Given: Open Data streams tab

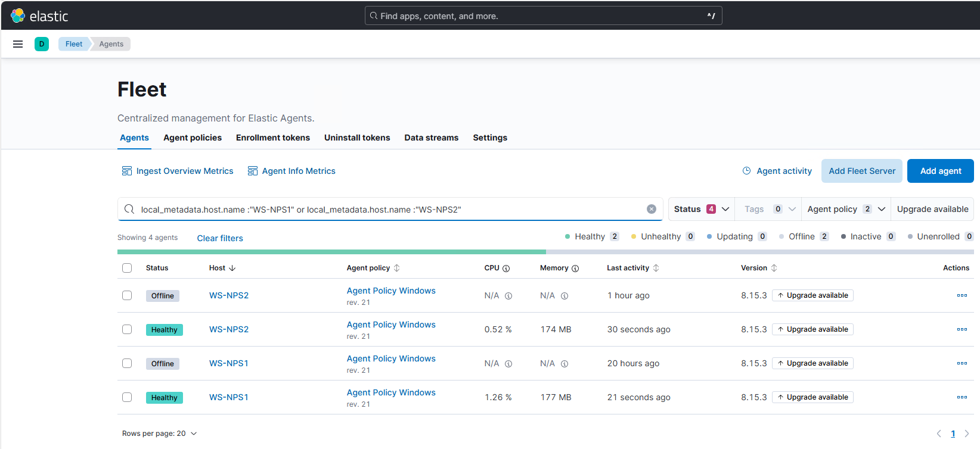Looking at the screenshot, I should coord(432,138).
